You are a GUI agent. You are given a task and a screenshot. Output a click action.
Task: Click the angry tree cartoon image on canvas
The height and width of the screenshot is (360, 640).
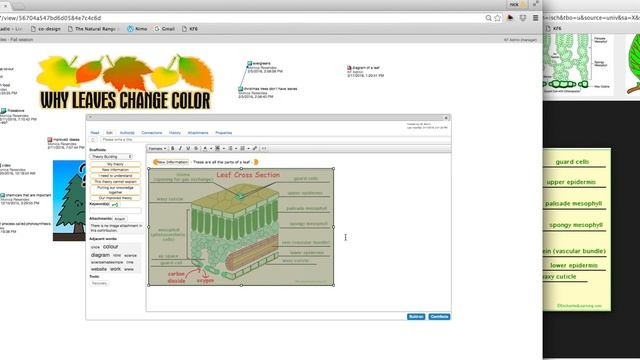click(x=69, y=200)
